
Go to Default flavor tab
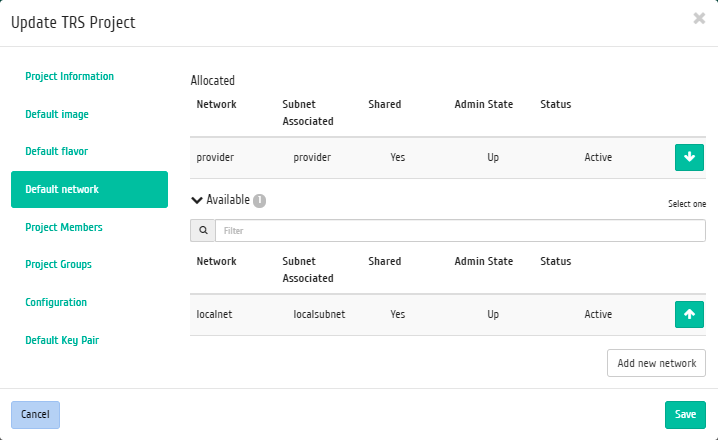tap(56, 152)
